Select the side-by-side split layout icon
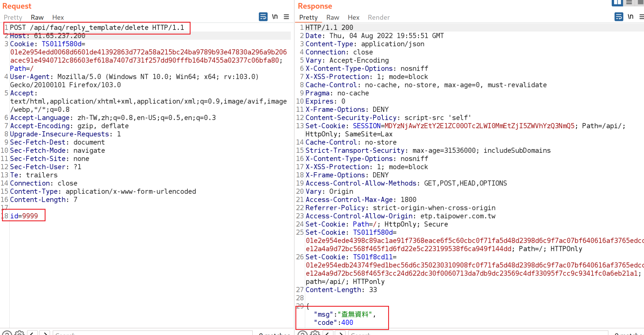This screenshot has width=644, height=335. point(617,3)
